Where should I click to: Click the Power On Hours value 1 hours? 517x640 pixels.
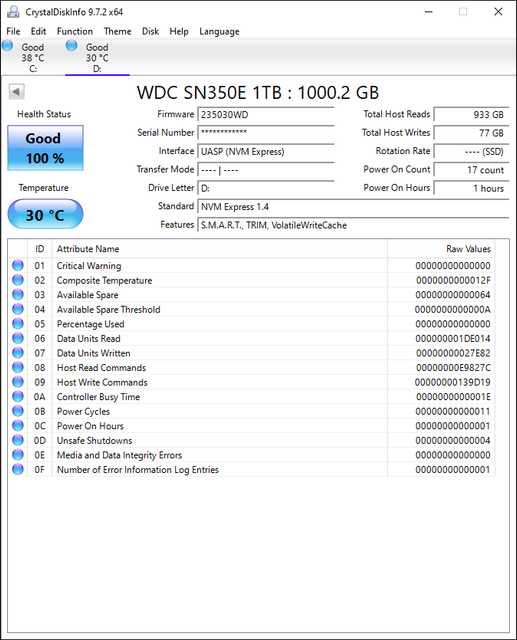pos(471,188)
